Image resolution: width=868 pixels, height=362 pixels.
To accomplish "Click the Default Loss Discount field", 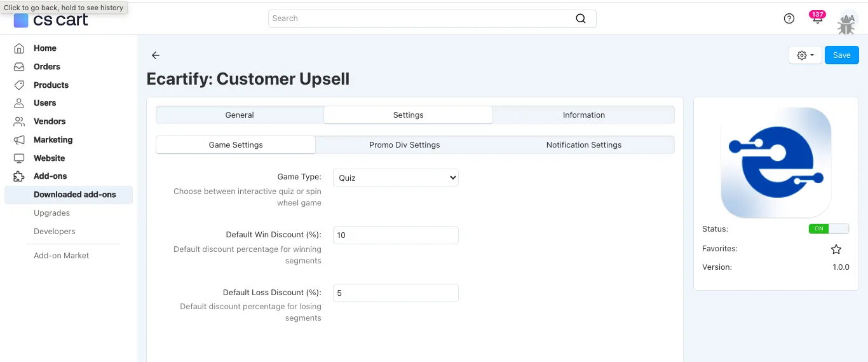I will (395, 293).
